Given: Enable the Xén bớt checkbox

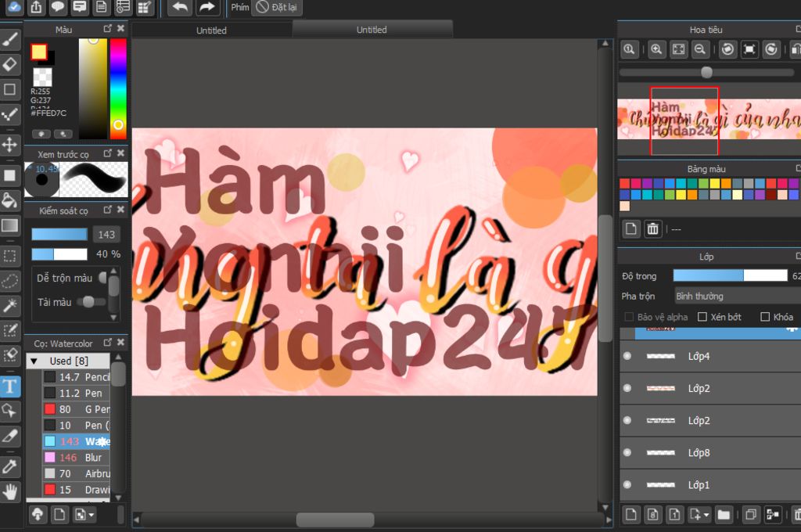Looking at the screenshot, I should tap(702, 317).
